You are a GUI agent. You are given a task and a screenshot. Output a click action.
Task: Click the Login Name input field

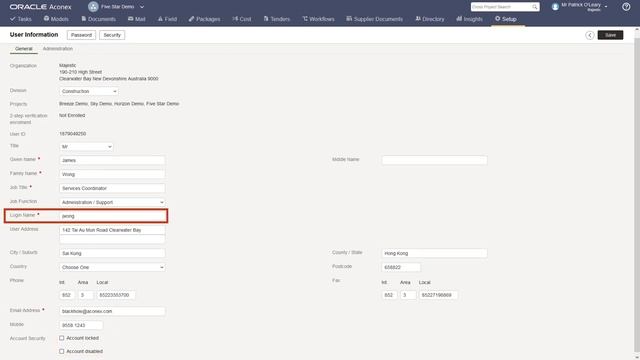point(112,216)
